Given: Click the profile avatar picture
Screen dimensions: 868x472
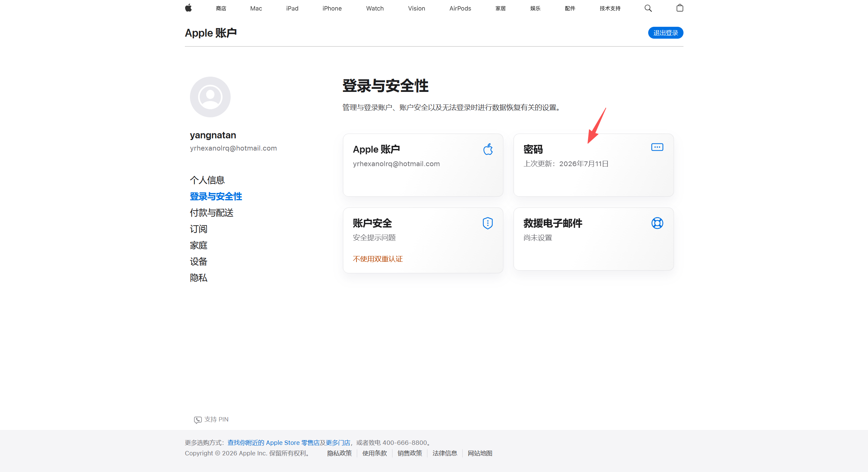Looking at the screenshot, I should click(210, 97).
